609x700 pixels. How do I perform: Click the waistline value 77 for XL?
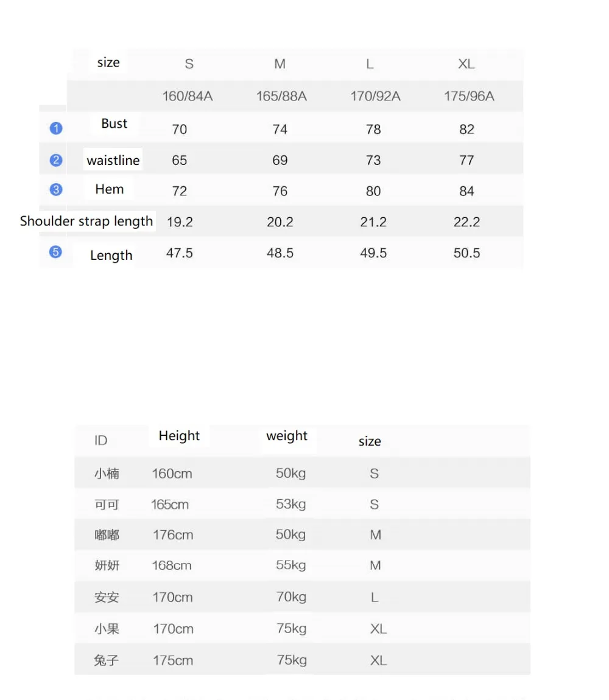466,160
